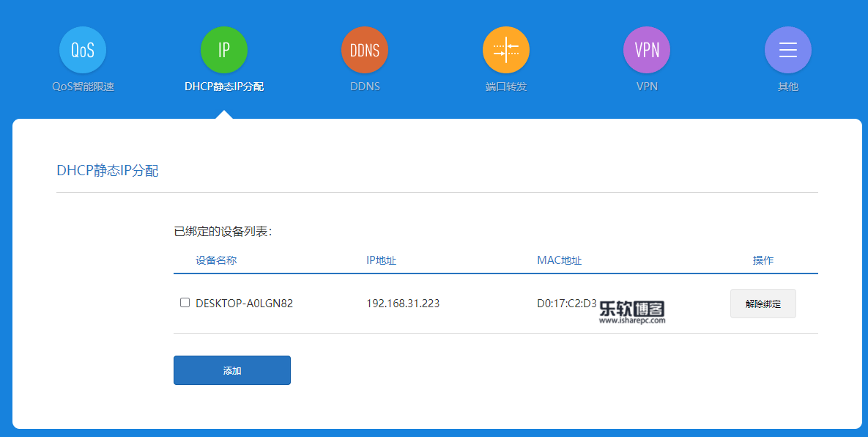Viewport: 868px width, 437px height.
Task: Open the DDNS tab label
Action: (x=364, y=86)
